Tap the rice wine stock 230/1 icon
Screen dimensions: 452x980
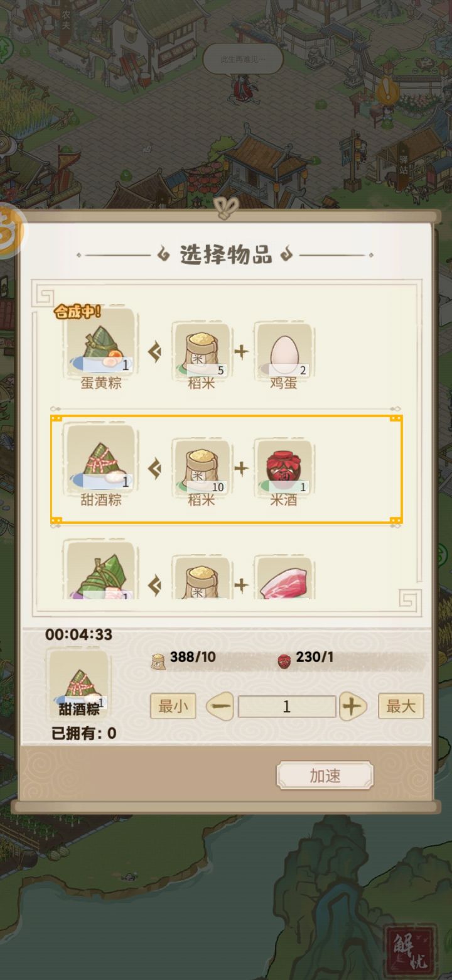coord(284,660)
